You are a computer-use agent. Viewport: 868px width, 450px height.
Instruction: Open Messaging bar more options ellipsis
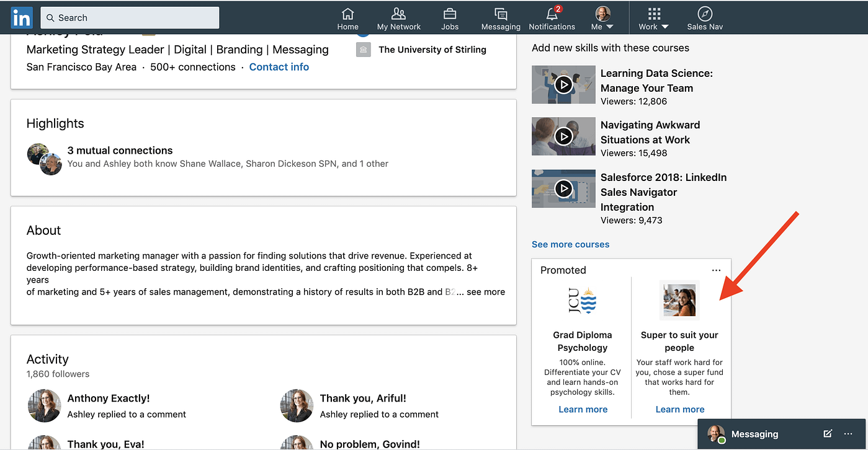point(848,434)
